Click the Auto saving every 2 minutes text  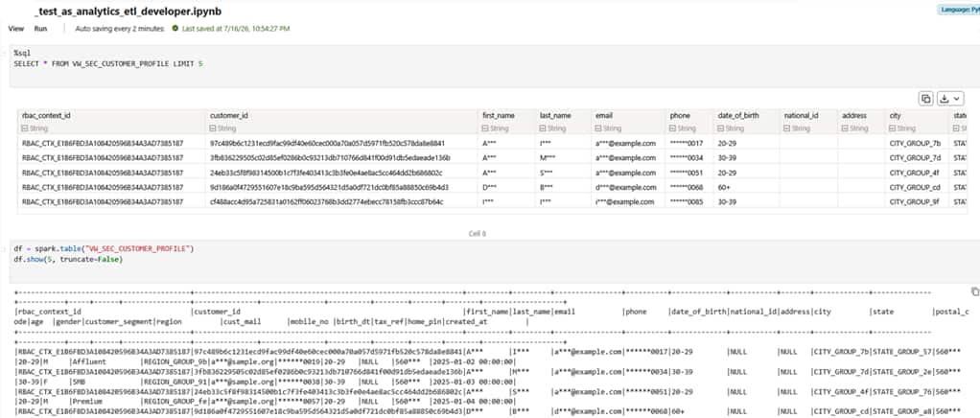120,29
